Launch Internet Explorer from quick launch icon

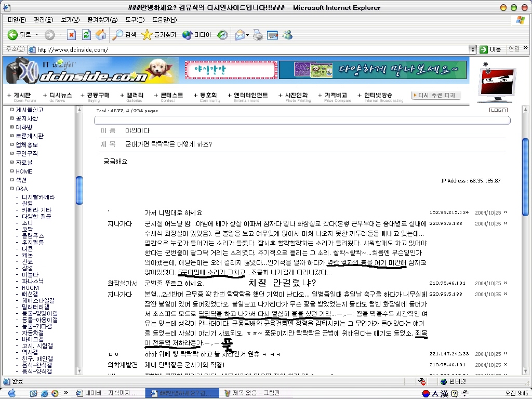(45, 394)
